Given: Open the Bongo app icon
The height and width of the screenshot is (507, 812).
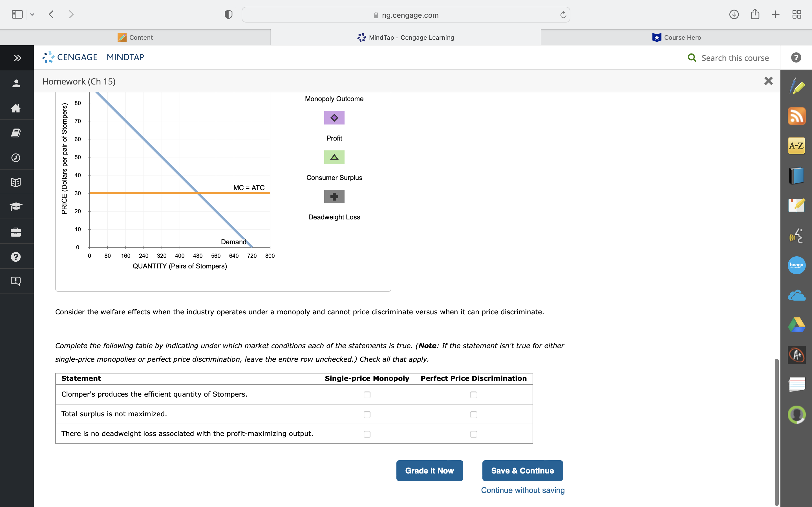Looking at the screenshot, I should pos(796,265).
